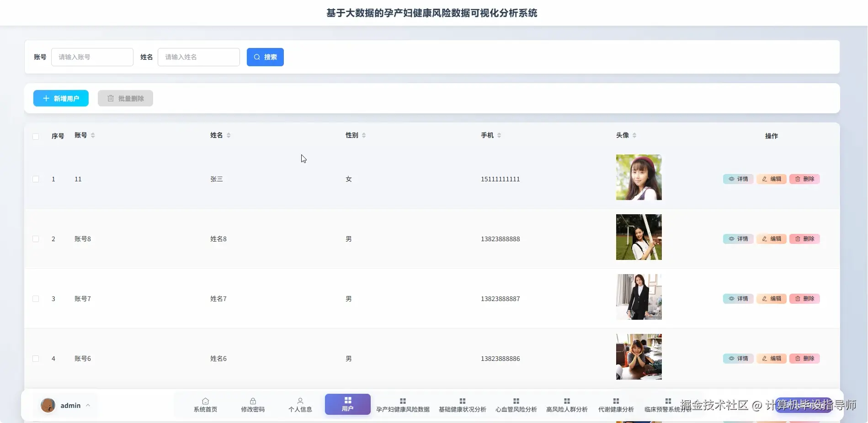The height and width of the screenshot is (423, 868).
Task: Check the checkbox for 账号7 row
Action: tap(36, 299)
